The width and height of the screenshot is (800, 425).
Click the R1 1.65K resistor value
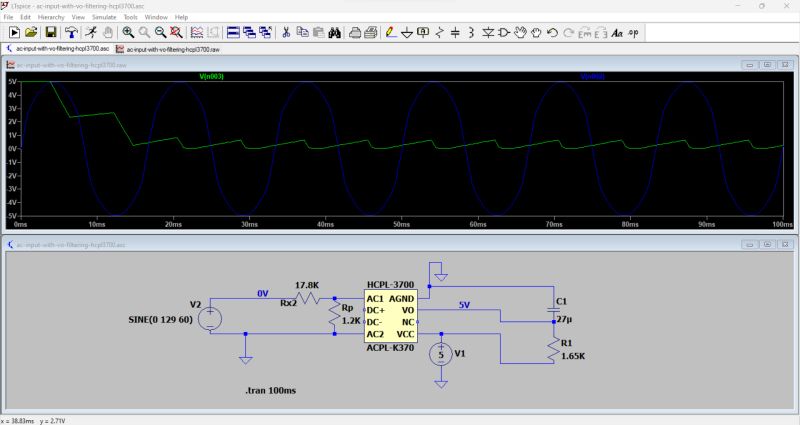click(x=573, y=356)
